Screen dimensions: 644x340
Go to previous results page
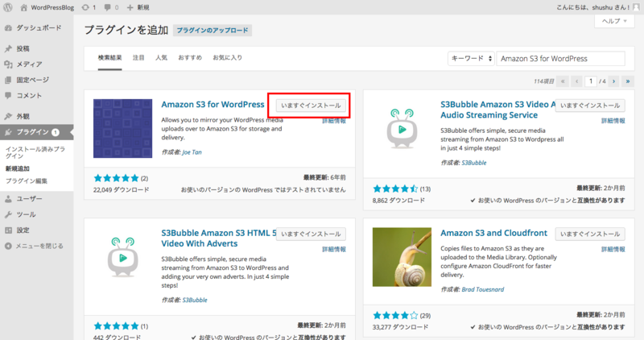coord(576,81)
